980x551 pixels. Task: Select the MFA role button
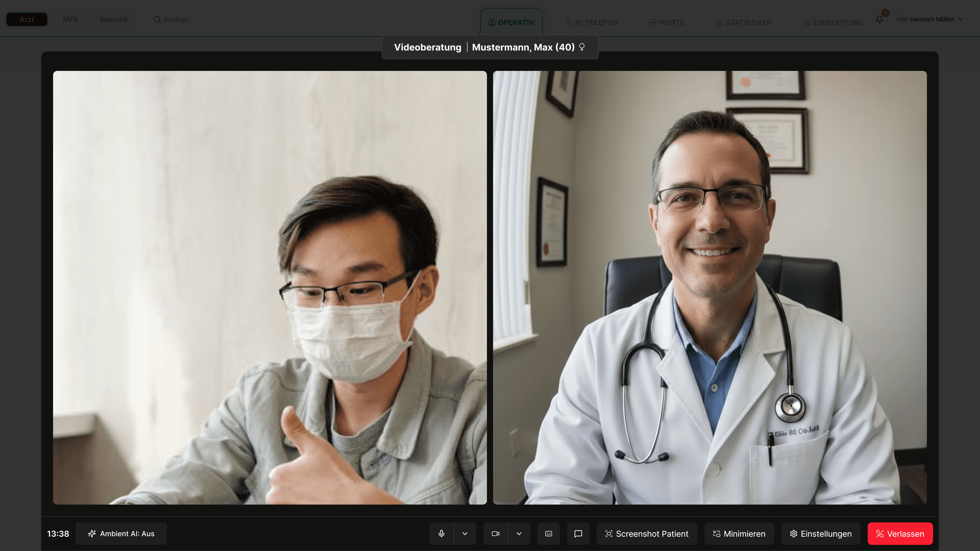[70, 19]
